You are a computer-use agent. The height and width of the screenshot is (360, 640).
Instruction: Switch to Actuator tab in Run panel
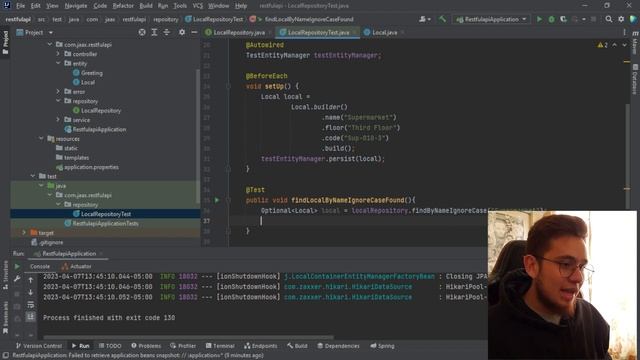[76, 267]
